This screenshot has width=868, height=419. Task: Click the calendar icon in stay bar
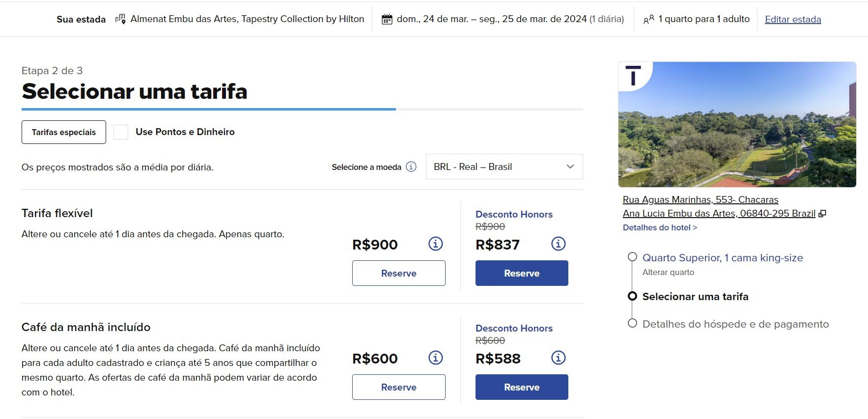pyautogui.click(x=387, y=19)
